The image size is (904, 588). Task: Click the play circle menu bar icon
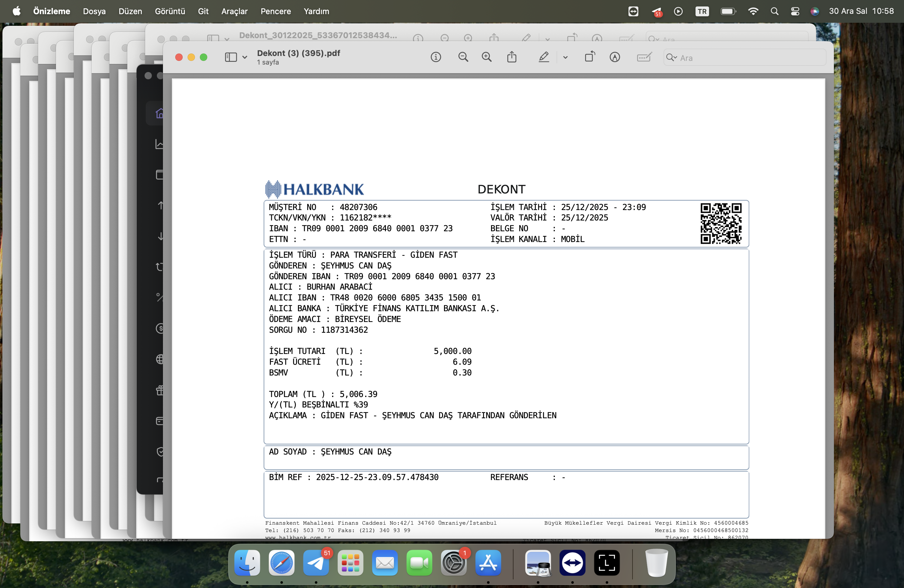(678, 11)
